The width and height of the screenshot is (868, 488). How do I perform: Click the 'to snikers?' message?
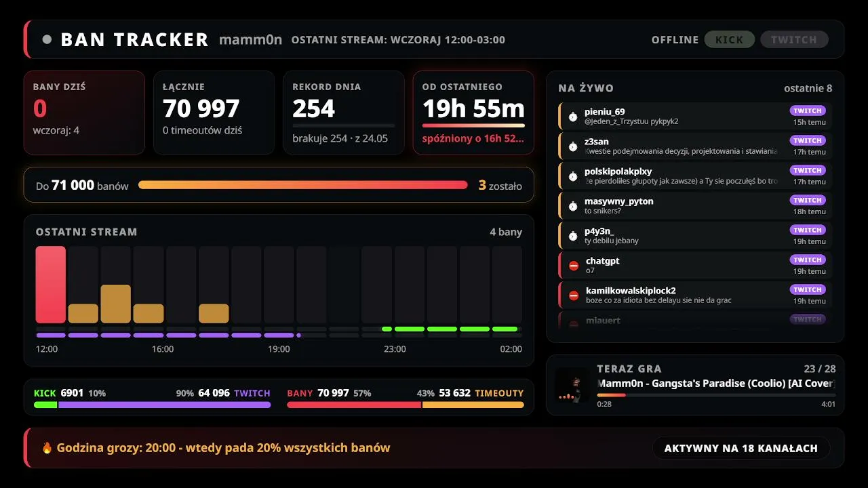click(x=603, y=211)
